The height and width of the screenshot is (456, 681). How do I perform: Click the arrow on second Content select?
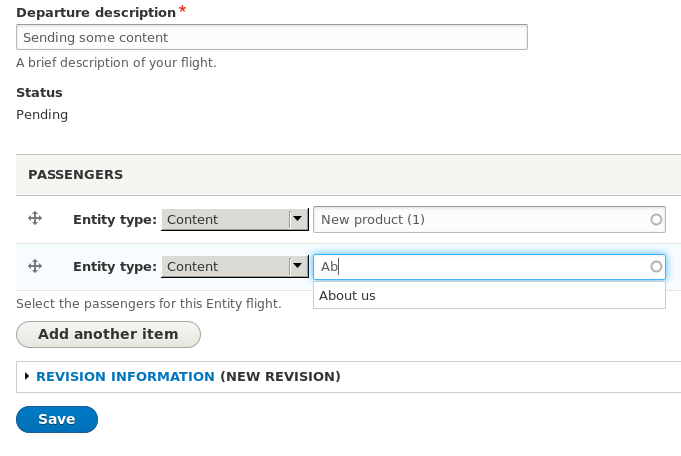coord(298,266)
